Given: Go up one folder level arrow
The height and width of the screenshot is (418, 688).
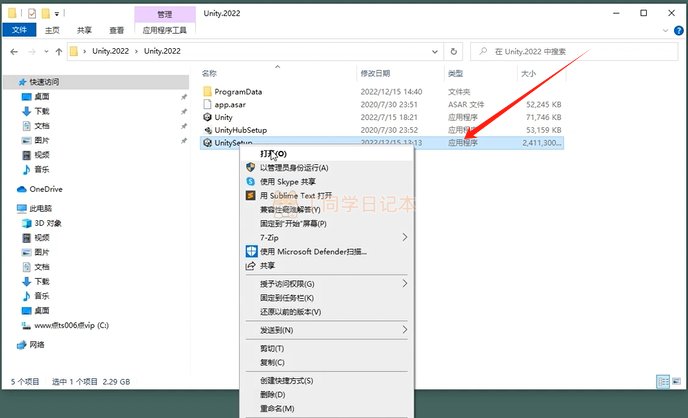Looking at the screenshot, I should point(59,51).
